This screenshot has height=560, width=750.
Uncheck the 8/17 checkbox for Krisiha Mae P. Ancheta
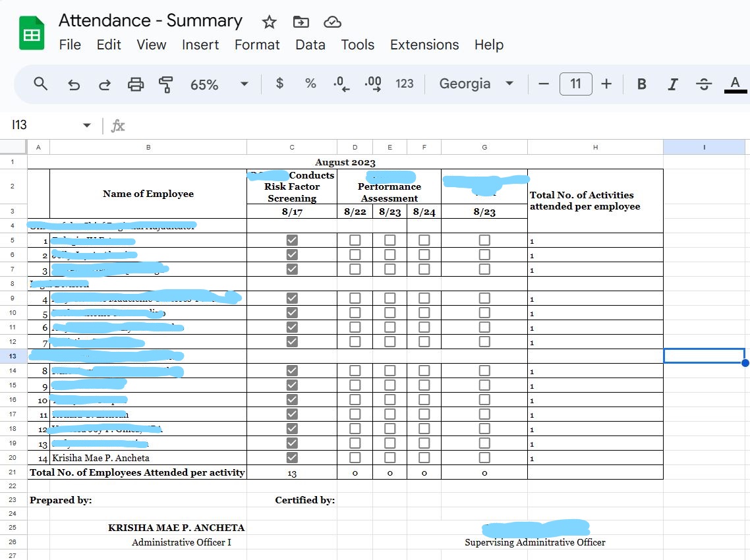pyautogui.click(x=292, y=458)
